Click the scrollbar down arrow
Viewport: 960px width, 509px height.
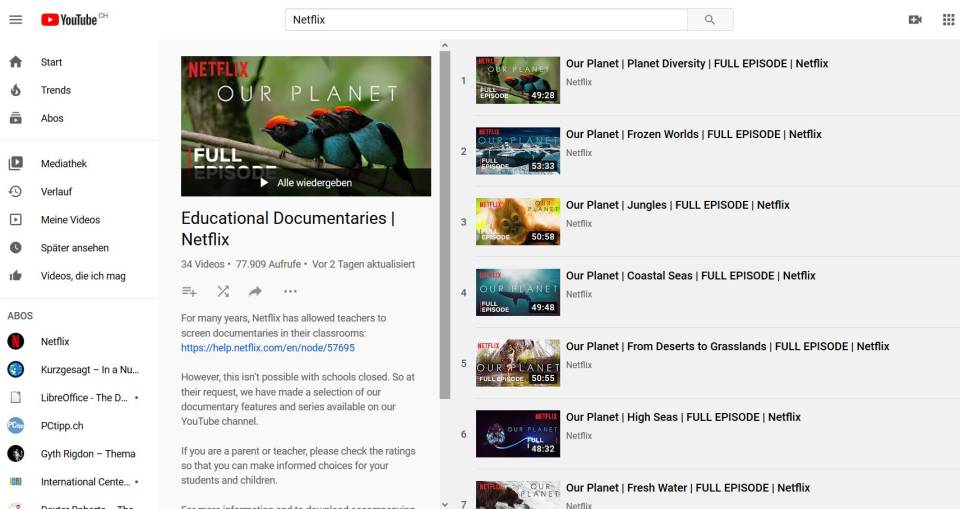point(445,504)
